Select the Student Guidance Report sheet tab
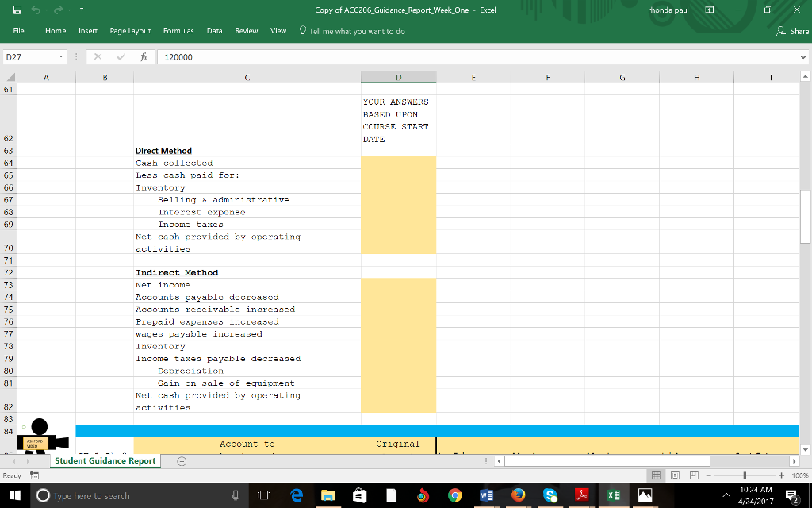 (x=104, y=460)
